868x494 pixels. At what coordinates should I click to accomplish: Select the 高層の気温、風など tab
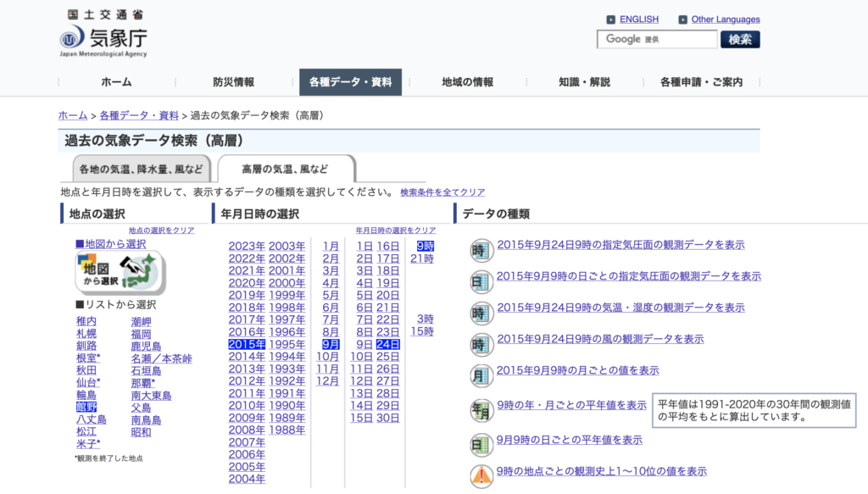click(286, 169)
